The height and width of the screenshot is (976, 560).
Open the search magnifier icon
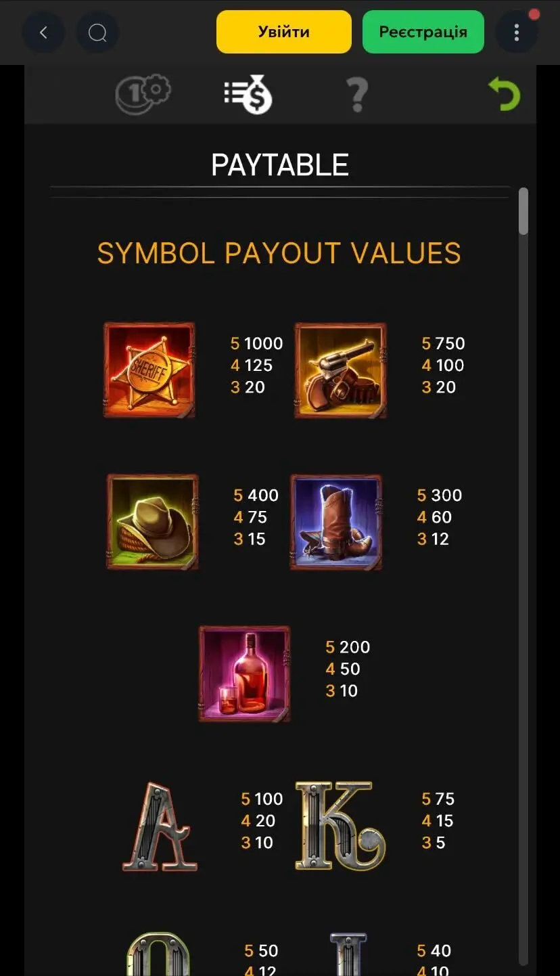(97, 32)
